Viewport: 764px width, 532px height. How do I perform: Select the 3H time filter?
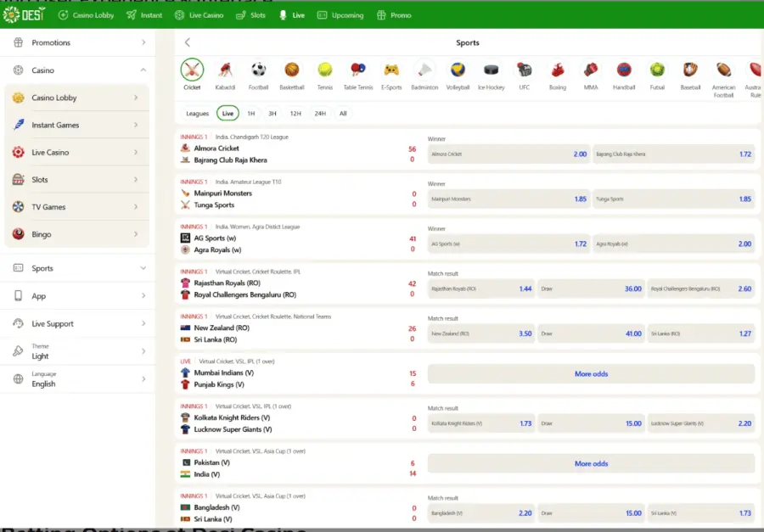point(272,114)
